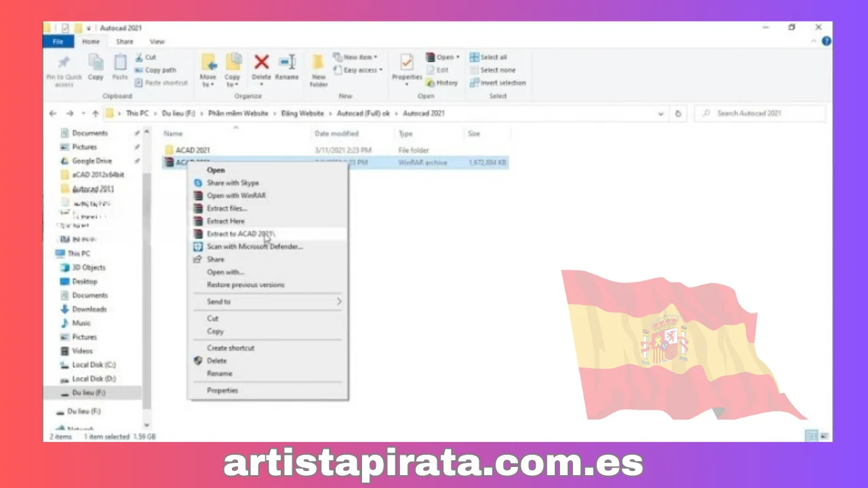
Task: Click Select all in ribbon
Action: [488, 58]
